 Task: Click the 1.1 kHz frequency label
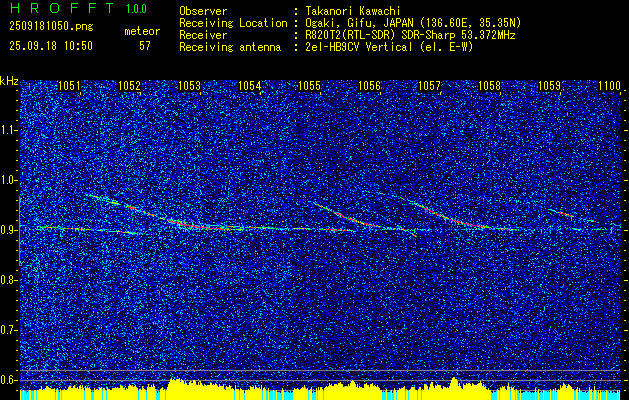pyautogui.click(x=8, y=130)
